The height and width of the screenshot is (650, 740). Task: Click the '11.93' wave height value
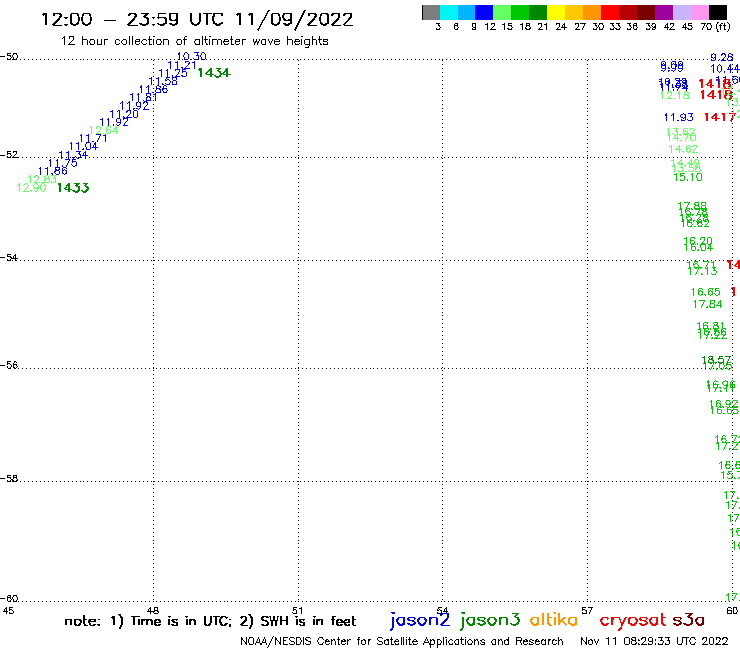(x=679, y=117)
